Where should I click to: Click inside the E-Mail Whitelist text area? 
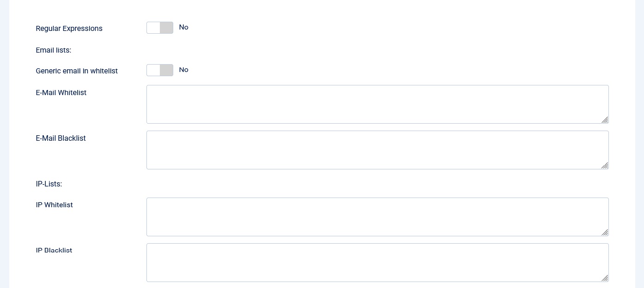[377, 104]
